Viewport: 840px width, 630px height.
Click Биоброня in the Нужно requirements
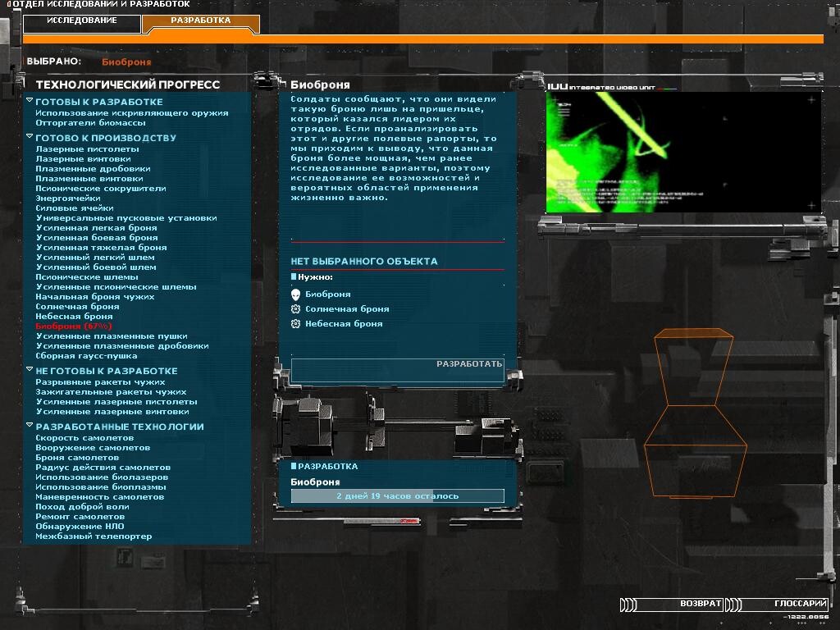pos(328,294)
